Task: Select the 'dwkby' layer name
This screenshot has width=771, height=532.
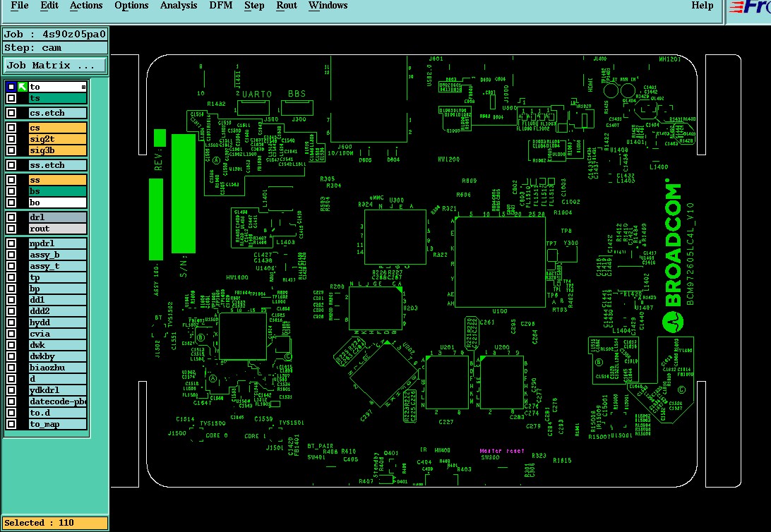Action: pos(57,356)
